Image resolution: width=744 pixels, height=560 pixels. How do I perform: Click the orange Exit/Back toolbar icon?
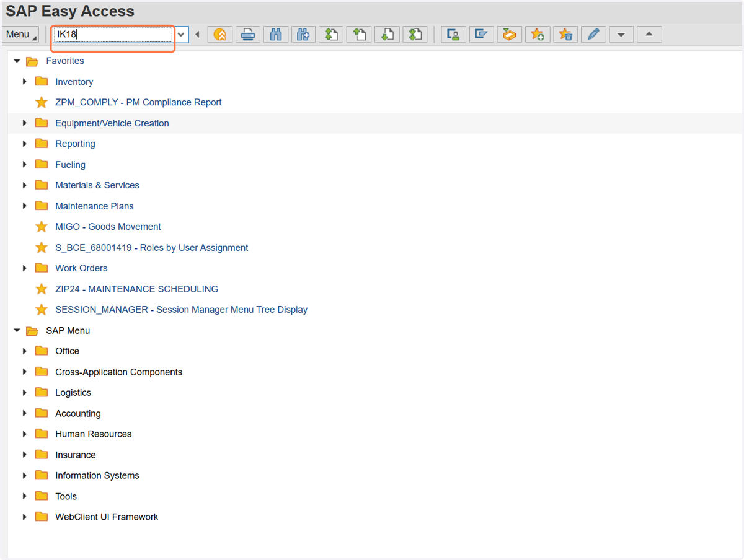[220, 35]
